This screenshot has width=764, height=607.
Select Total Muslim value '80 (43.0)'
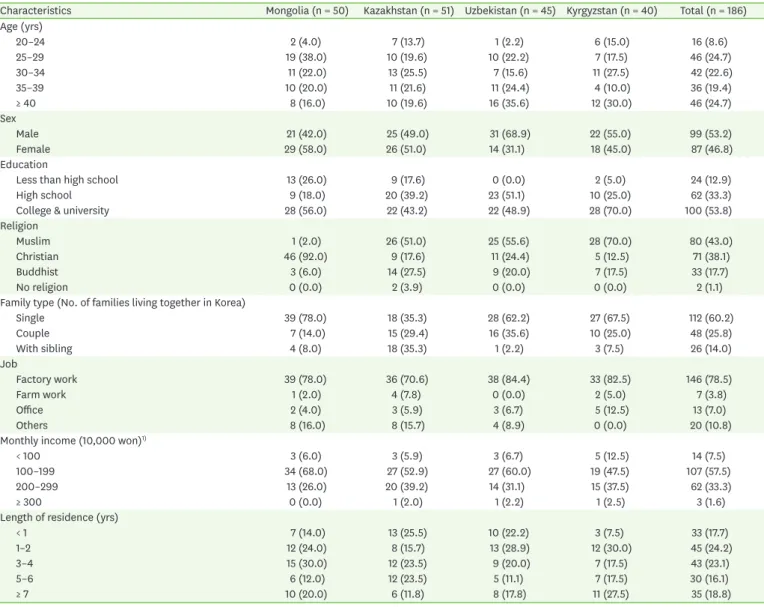coord(711,241)
